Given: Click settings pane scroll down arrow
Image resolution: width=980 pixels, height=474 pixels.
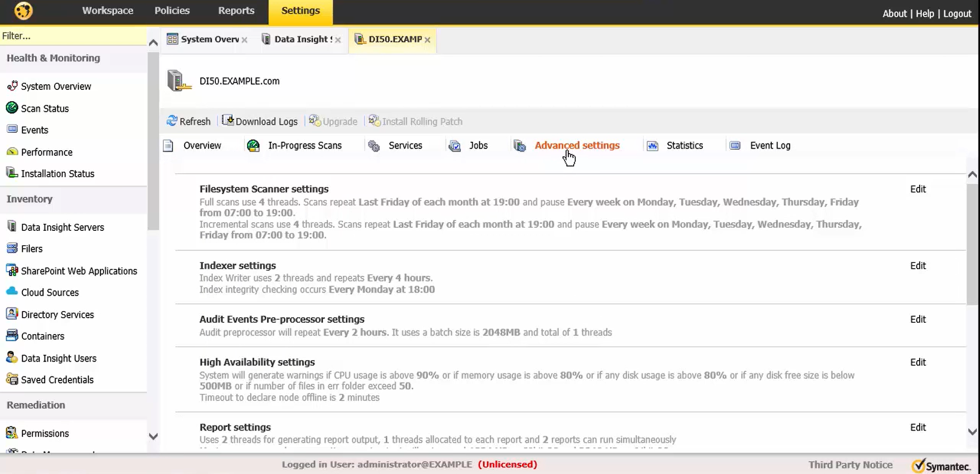Looking at the screenshot, I should [972, 432].
